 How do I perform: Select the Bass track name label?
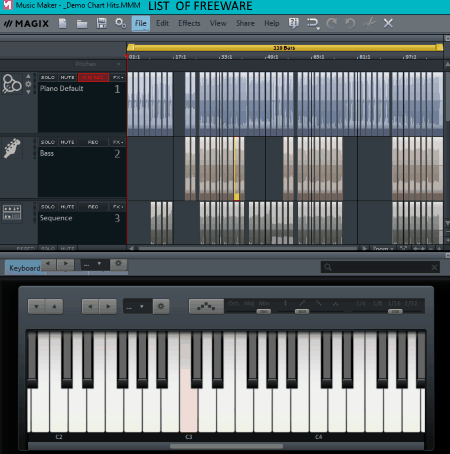pyautogui.click(x=47, y=153)
